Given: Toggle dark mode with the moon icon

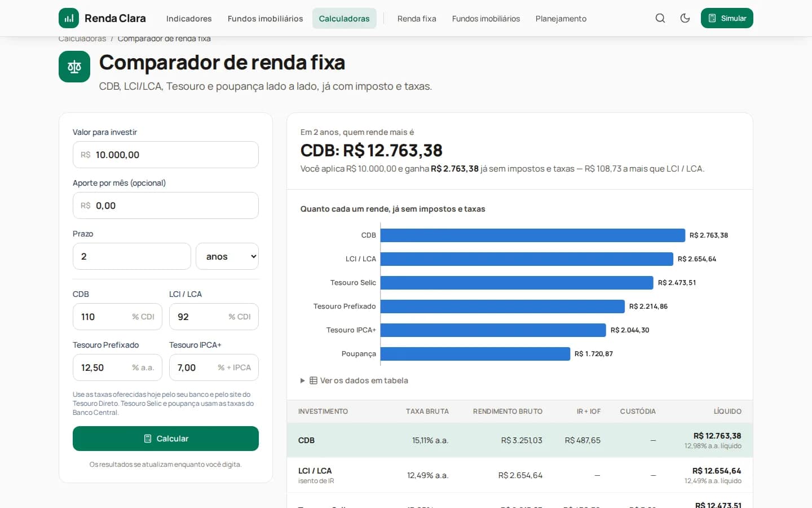Looking at the screenshot, I should 685,18.
